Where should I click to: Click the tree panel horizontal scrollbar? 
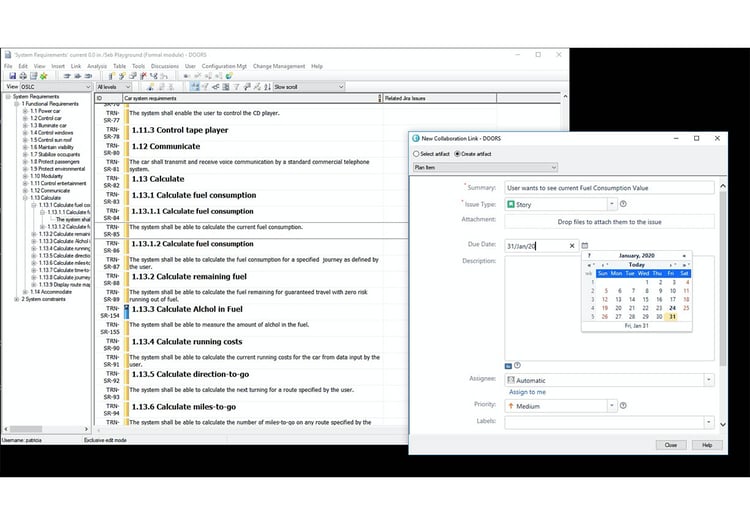46,429
